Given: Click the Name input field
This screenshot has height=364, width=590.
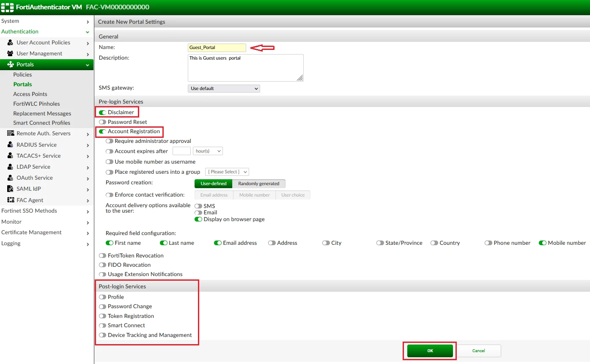Looking at the screenshot, I should [x=217, y=48].
